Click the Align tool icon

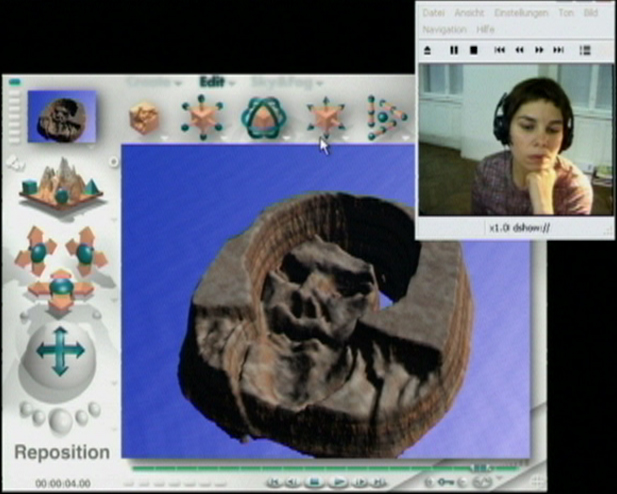coord(386,118)
